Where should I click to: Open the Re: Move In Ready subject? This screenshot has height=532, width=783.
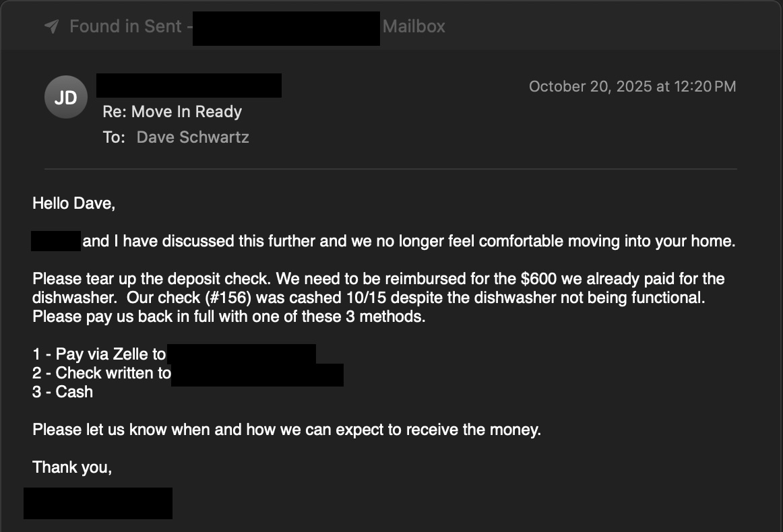pyautogui.click(x=173, y=111)
